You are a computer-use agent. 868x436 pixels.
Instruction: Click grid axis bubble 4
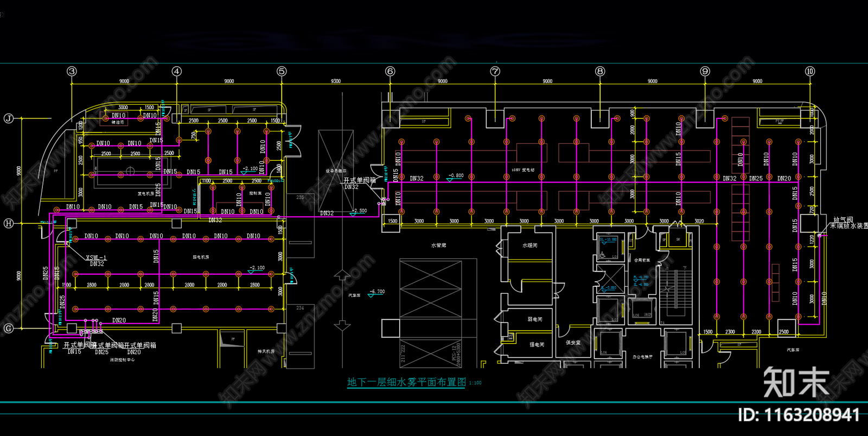[x=176, y=71]
